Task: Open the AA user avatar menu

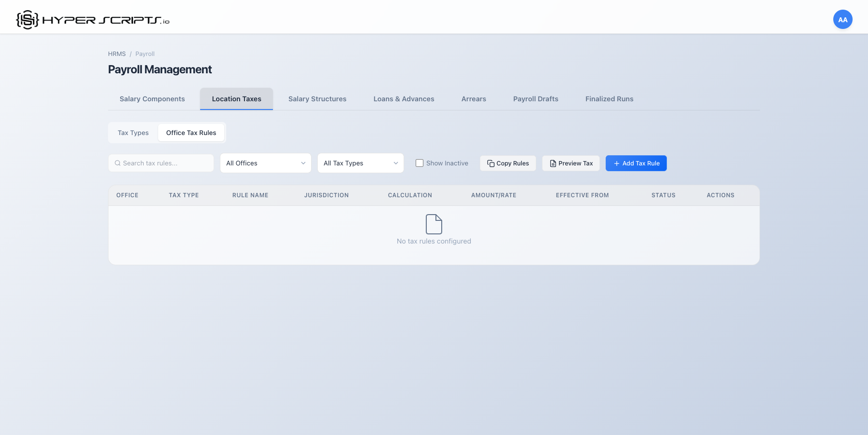Action: [x=842, y=20]
